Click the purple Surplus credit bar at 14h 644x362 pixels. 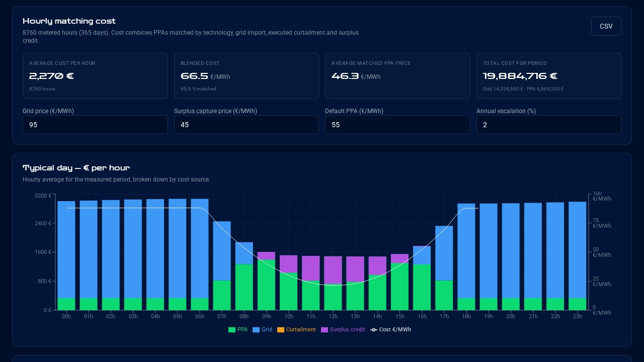(x=378, y=265)
